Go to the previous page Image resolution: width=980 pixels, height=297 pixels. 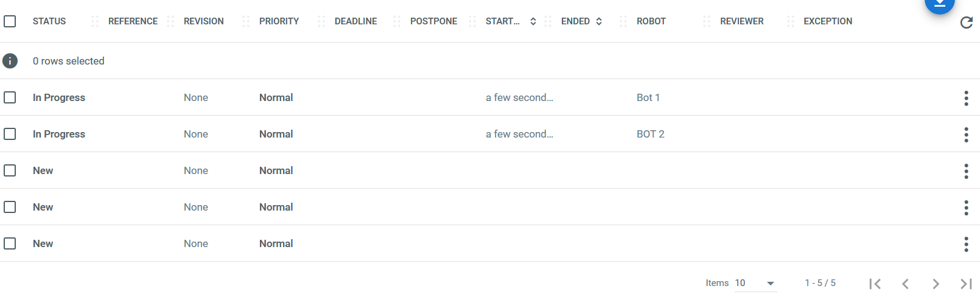(x=905, y=284)
